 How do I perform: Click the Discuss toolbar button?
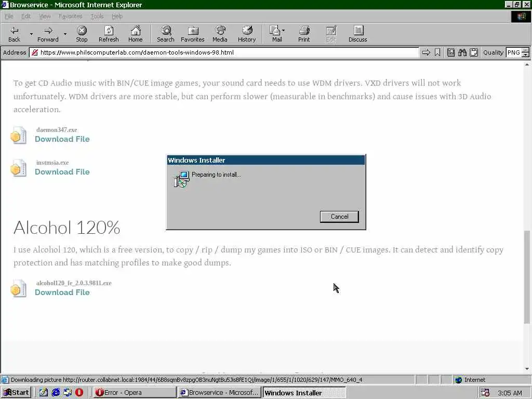(357, 34)
